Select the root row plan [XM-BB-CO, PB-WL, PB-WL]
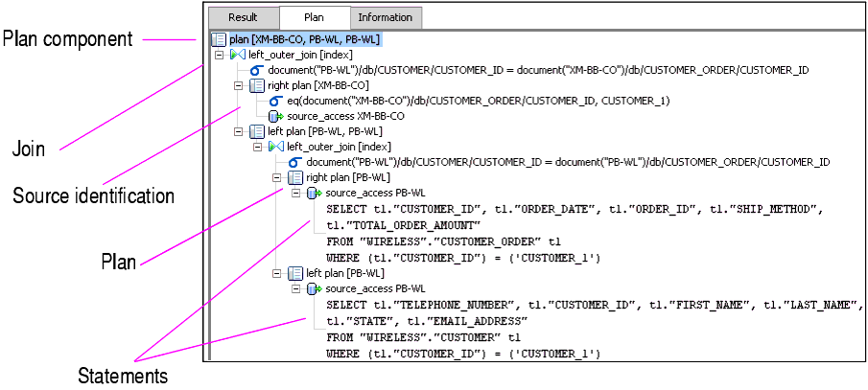Viewport: 868px width, 390px height. pos(304,40)
